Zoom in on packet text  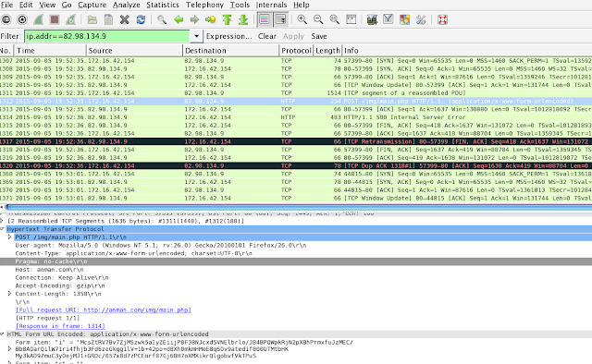[x=302, y=19]
